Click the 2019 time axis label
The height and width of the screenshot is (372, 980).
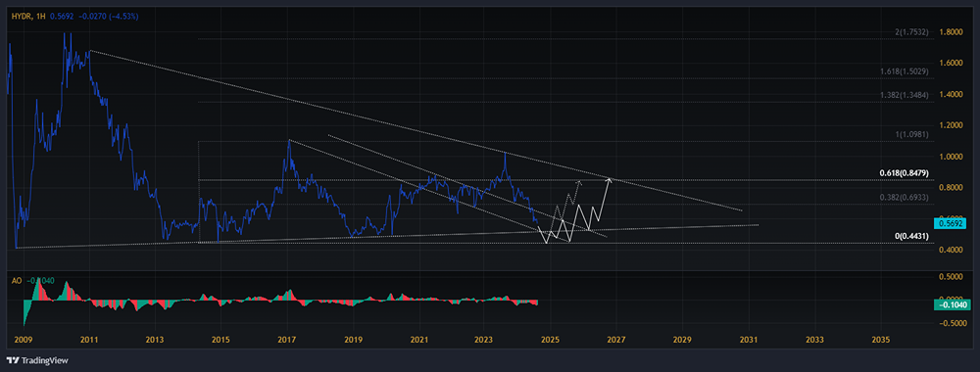click(x=353, y=341)
